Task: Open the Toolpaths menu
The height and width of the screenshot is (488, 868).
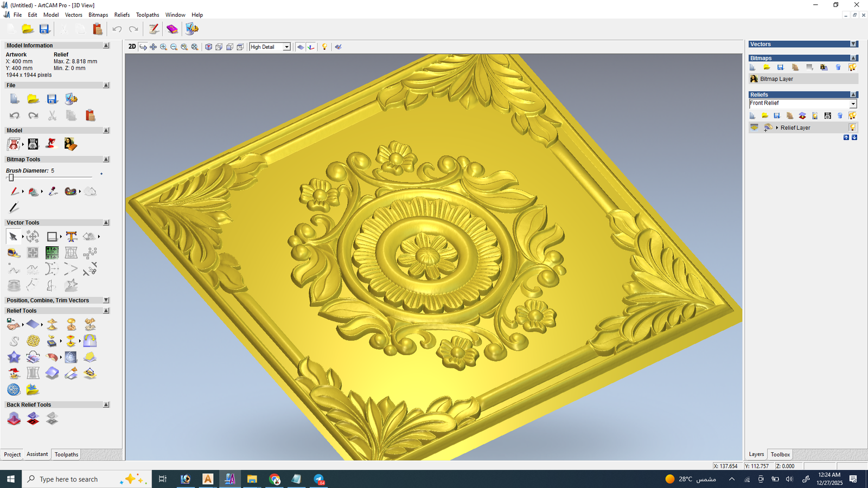Action: 147,15
